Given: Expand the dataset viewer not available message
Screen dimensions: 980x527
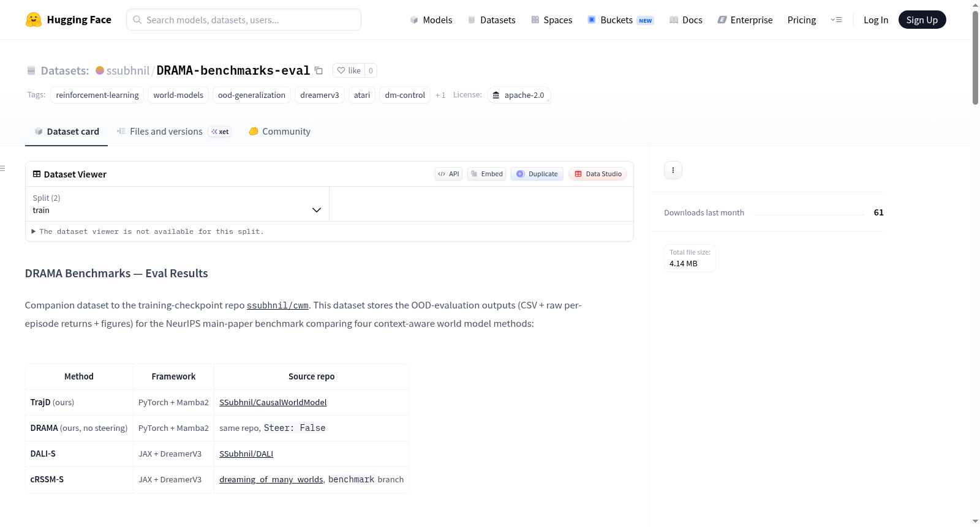Looking at the screenshot, I should pyautogui.click(x=148, y=231).
